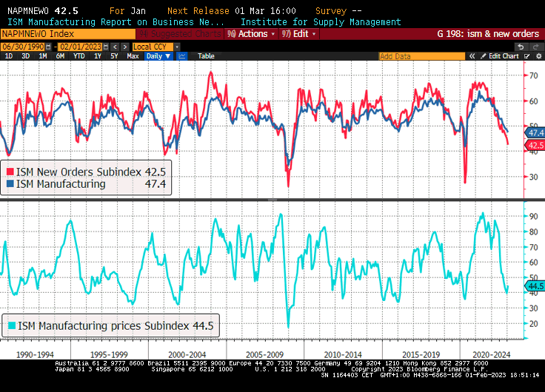Image resolution: width=545 pixels, height=392 pixels.
Task: Select the Max time range
Action: (133, 56)
